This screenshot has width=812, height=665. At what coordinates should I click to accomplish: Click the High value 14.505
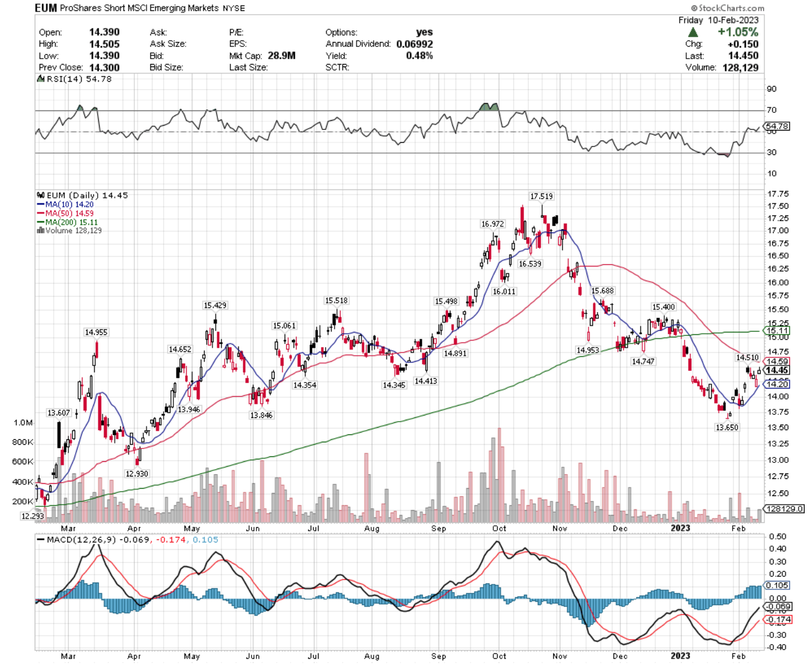pos(104,44)
